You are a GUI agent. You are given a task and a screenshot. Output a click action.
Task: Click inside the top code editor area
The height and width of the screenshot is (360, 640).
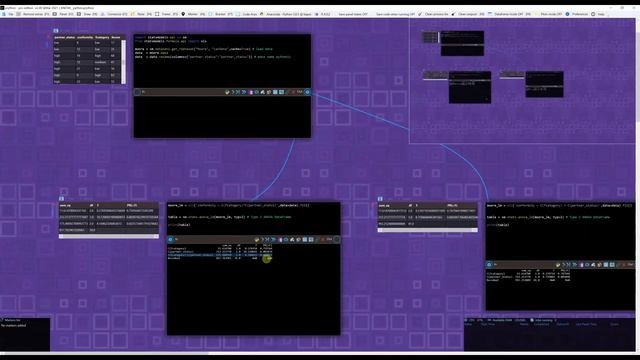point(222,61)
